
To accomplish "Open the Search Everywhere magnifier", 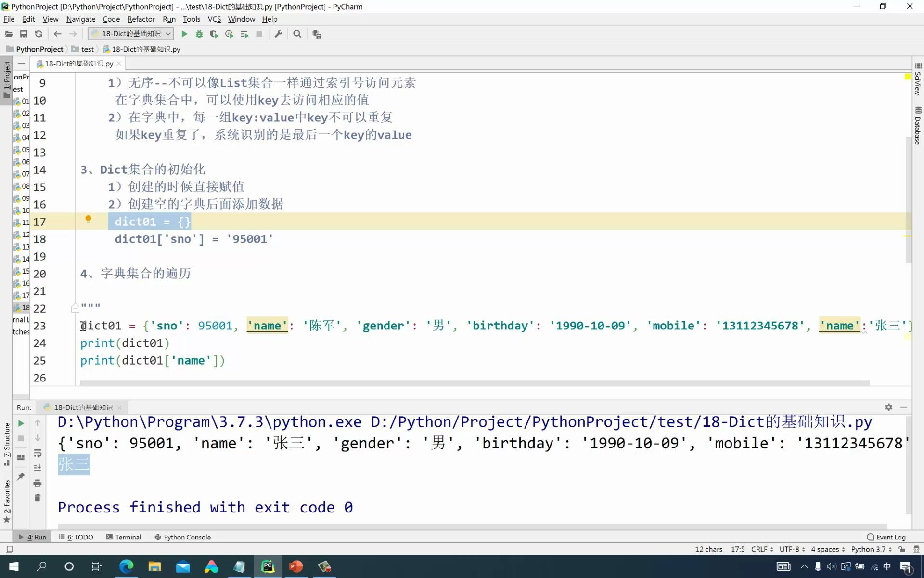I will pyautogui.click(x=297, y=34).
